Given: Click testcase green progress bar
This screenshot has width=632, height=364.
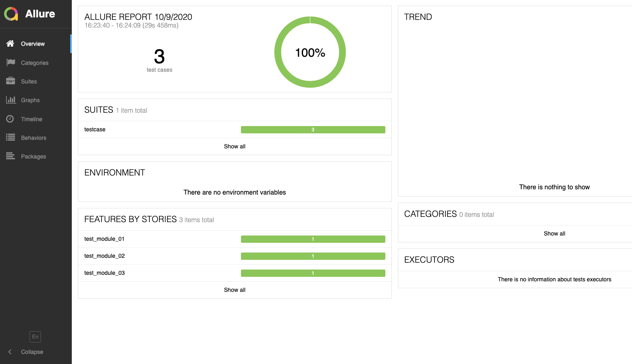Looking at the screenshot, I should tap(313, 130).
